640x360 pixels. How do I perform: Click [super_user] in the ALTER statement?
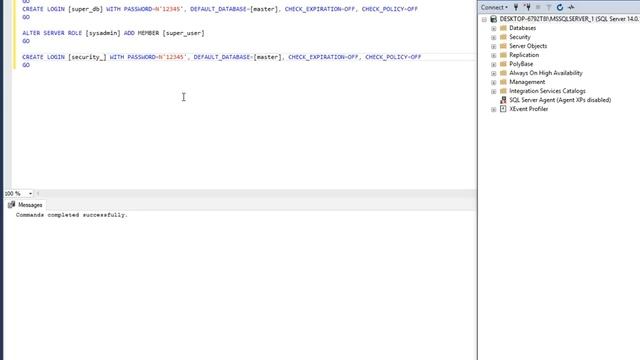tap(184, 33)
